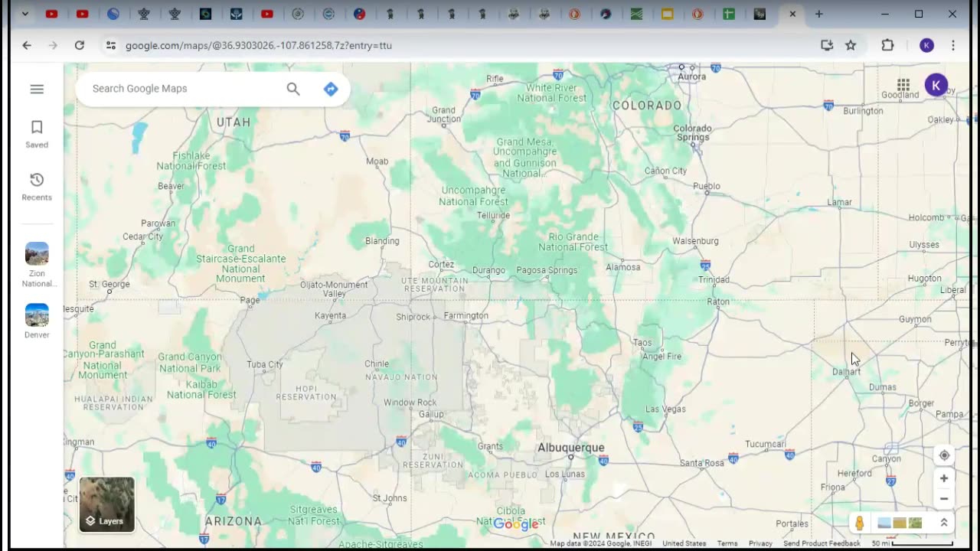The height and width of the screenshot is (551, 980).
Task: Open the install app icon in the address bar
Action: pyautogui.click(x=827, y=45)
